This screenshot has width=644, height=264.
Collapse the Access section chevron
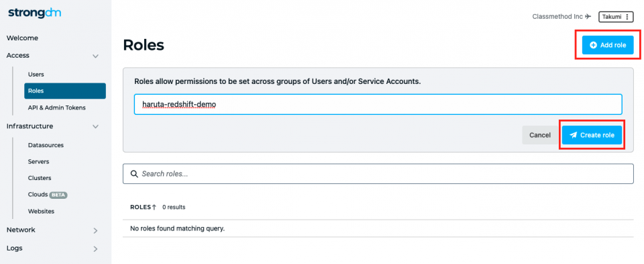tap(95, 56)
